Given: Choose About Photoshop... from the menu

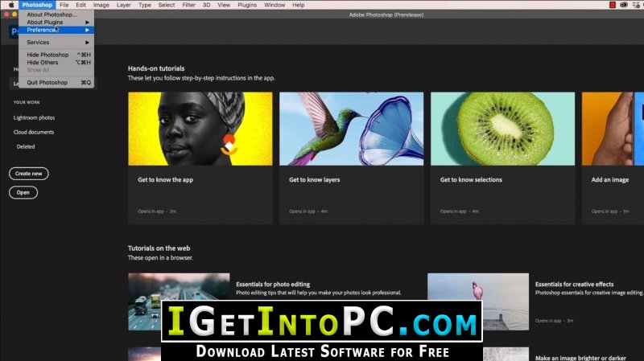Looking at the screenshot, I should pos(56,14).
